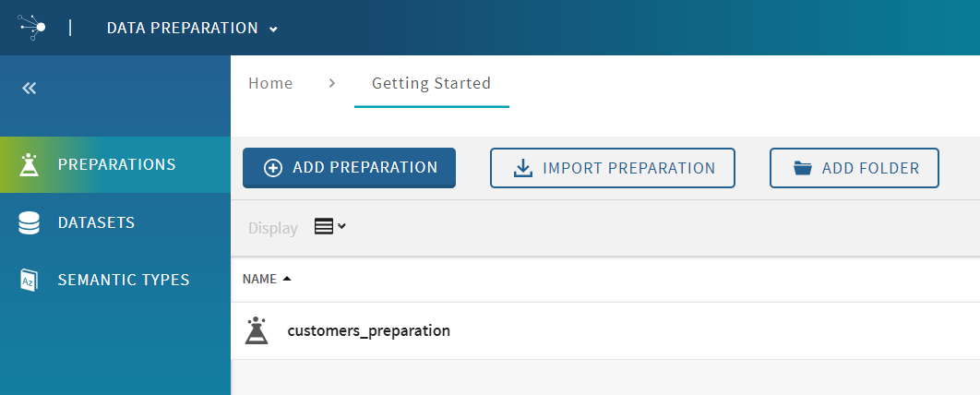Image resolution: width=980 pixels, height=395 pixels.
Task: Navigate to Home in the breadcrumb
Action: click(270, 84)
